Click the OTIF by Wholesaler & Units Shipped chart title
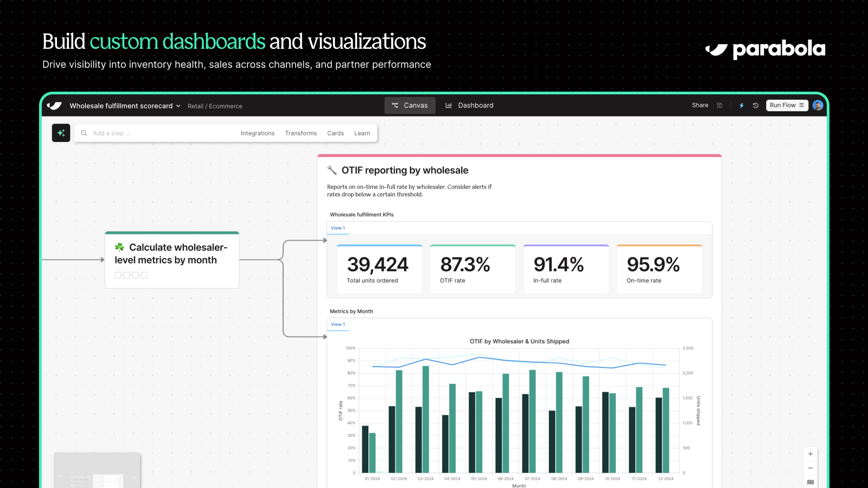Image resolution: width=868 pixels, height=488 pixels. pos(519,342)
